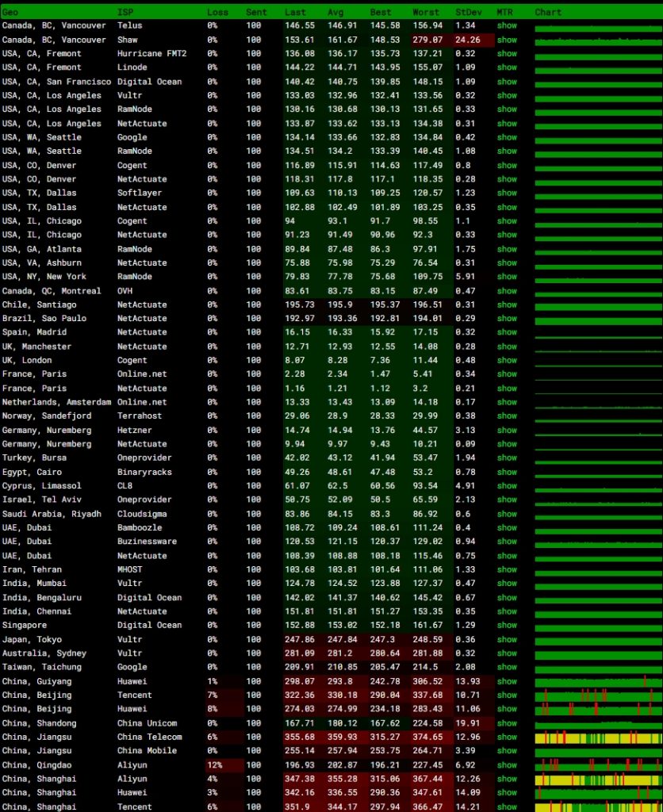
Task: Open show link for Chicago Cogent
Action: click(x=507, y=220)
